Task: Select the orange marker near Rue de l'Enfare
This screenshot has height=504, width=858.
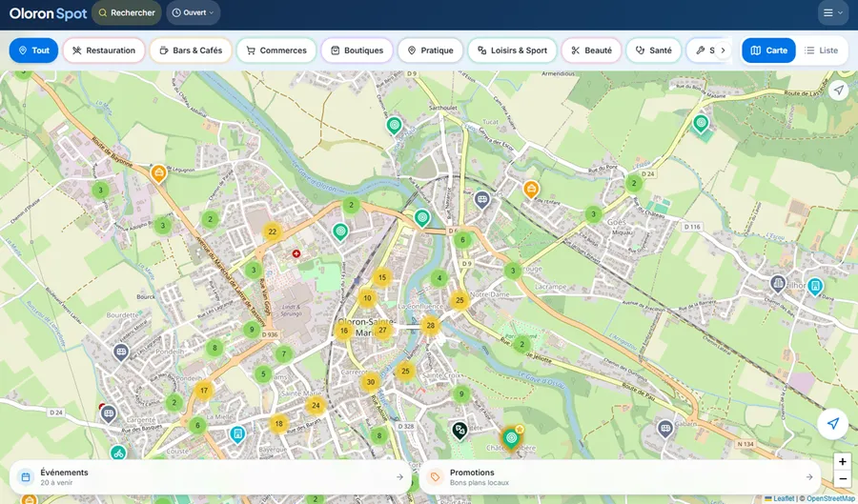Action: [x=531, y=190]
